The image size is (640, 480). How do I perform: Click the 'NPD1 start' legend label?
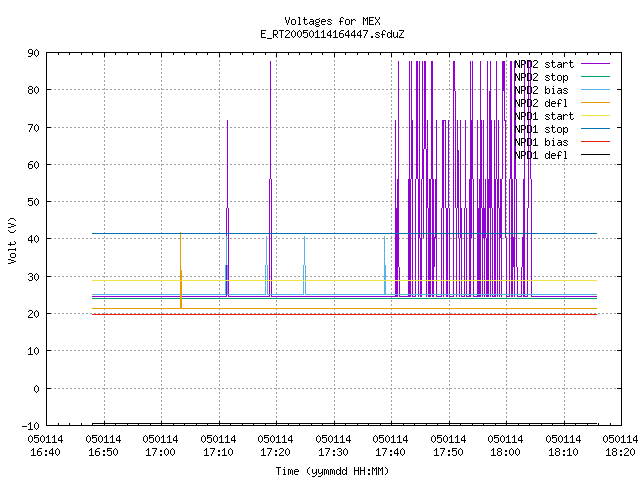544,116
